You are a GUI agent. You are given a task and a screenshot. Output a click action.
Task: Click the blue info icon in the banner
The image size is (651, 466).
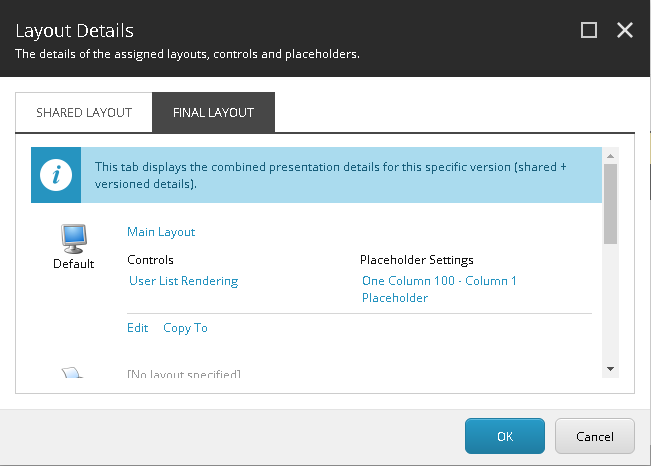tap(56, 175)
